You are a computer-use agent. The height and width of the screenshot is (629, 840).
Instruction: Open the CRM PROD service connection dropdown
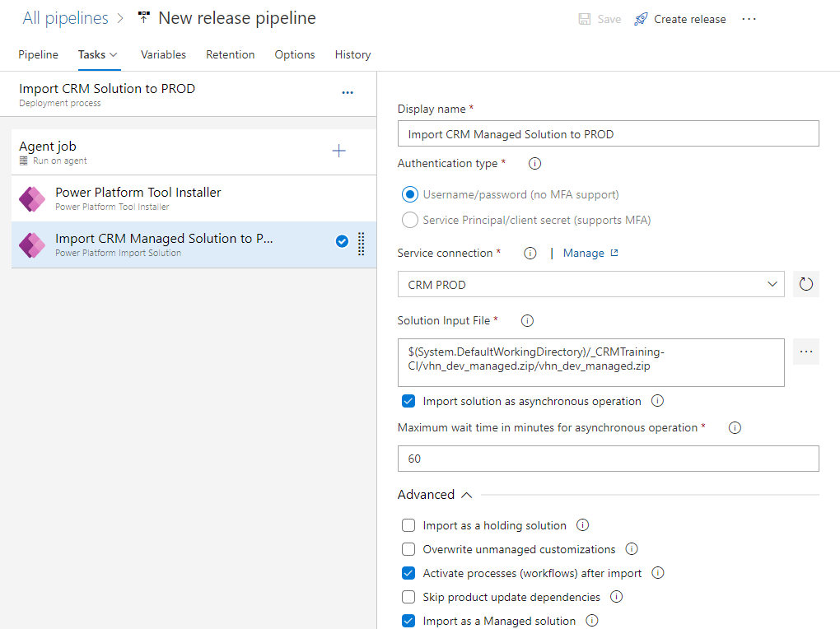point(591,284)
